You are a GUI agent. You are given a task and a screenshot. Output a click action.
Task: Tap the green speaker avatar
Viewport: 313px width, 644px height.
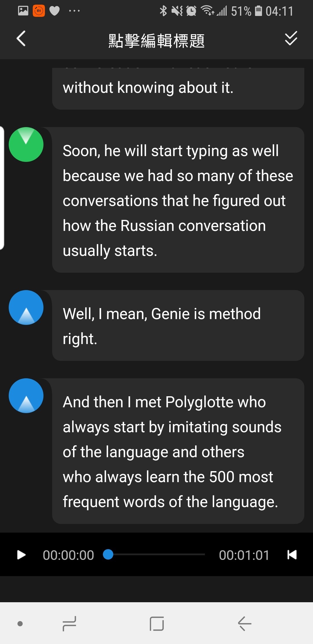click(x=26, y=144)
